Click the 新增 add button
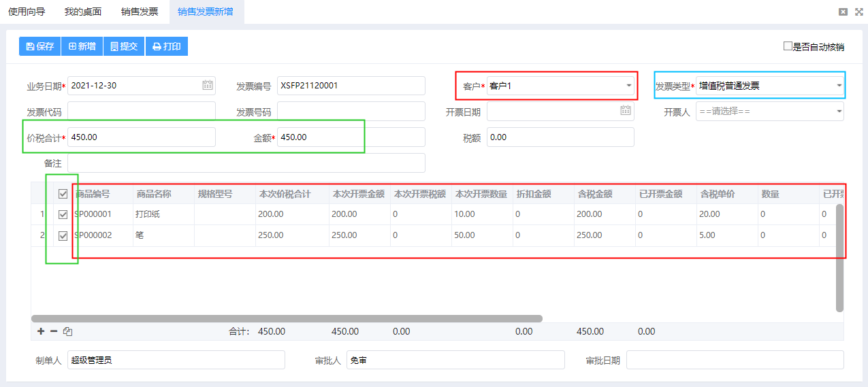The width and height of the screenshot is (868, 387). click(x=82, y=46)
